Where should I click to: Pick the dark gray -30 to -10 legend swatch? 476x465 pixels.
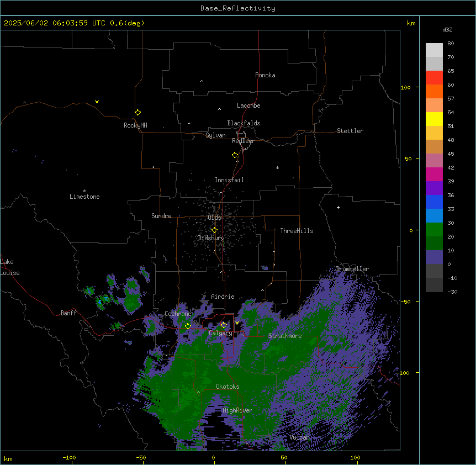[434, 285]
